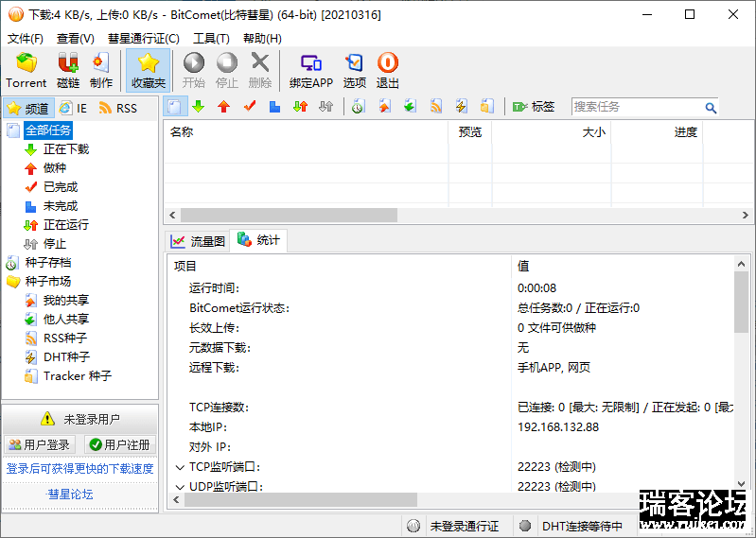
Task: Select 正在运行 in the sidebar
Action: click(x=66, y=225)
